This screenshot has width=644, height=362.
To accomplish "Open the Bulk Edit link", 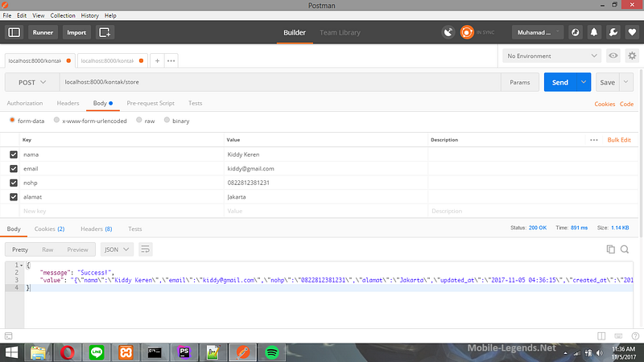I will [x=619, y=140].
